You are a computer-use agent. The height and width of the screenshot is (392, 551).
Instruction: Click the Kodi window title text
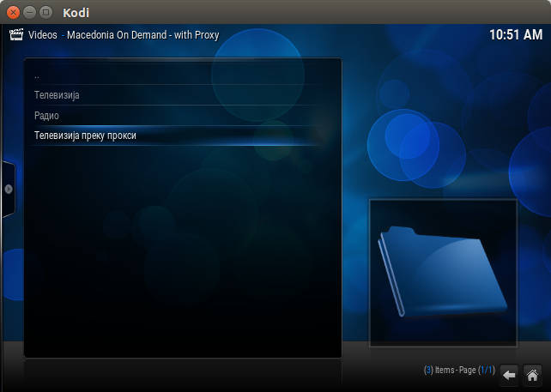(76, 12)
